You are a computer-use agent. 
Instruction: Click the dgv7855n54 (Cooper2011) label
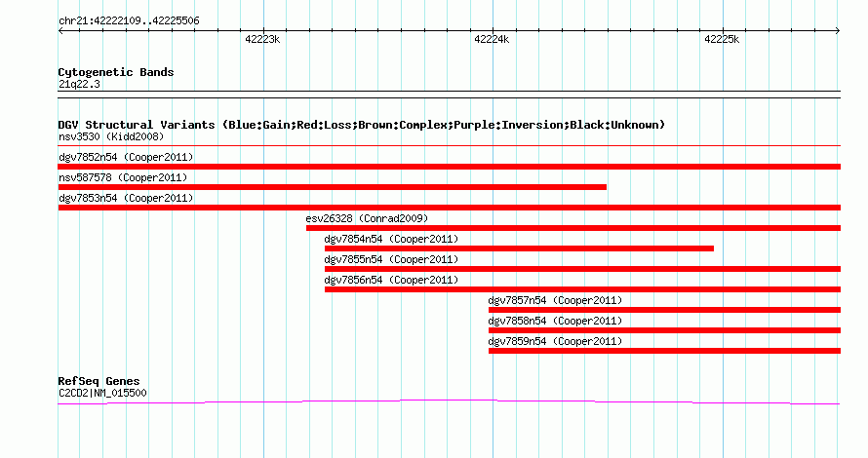pyautogui.click(x=391, y=259)
